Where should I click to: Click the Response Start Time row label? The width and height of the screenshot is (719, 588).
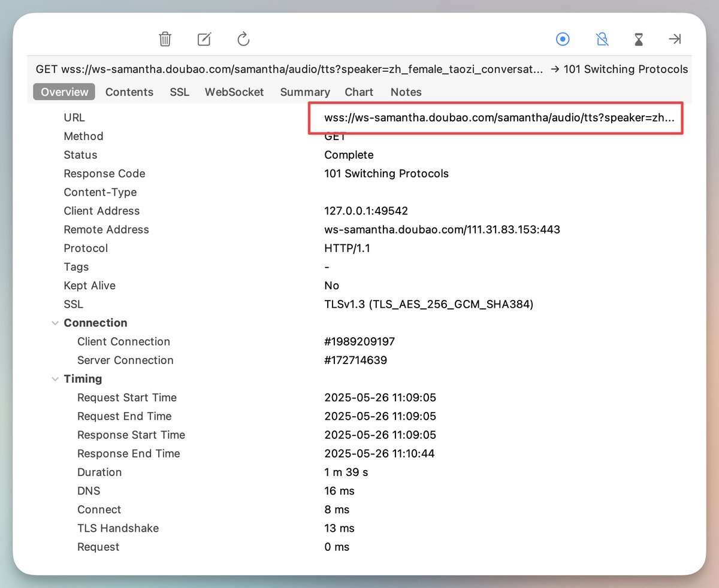point(131,435)
